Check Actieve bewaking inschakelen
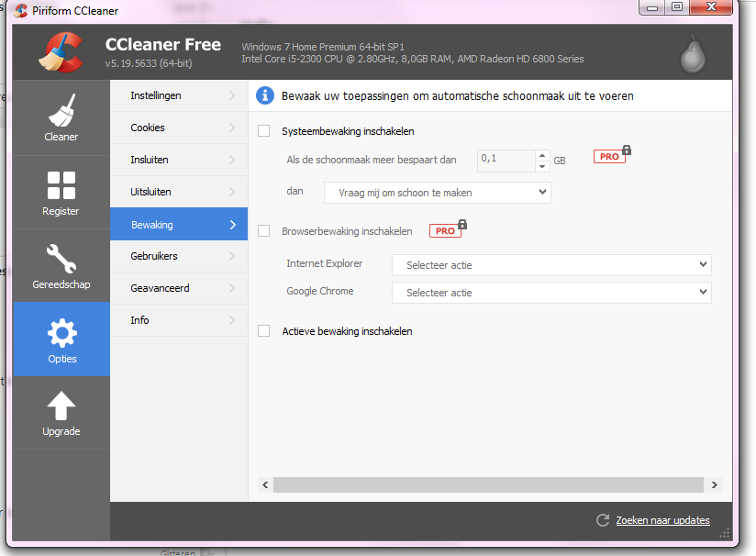 tap(264, 331)
